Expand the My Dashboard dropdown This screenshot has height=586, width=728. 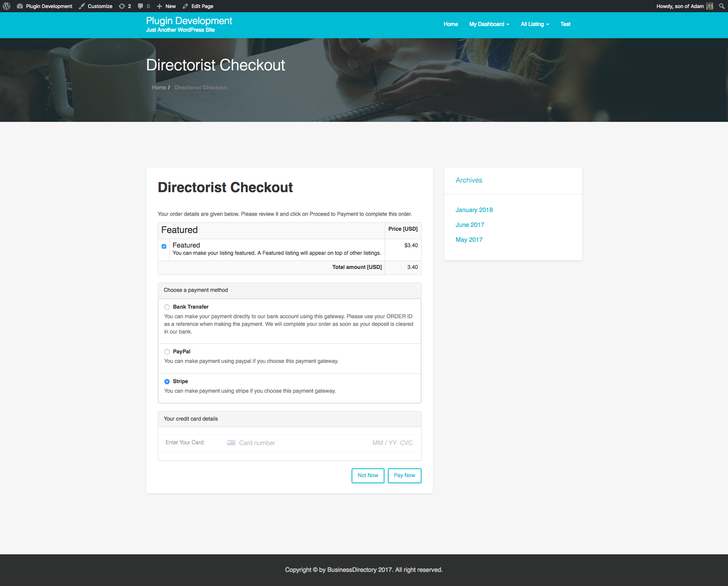point(489,24)
